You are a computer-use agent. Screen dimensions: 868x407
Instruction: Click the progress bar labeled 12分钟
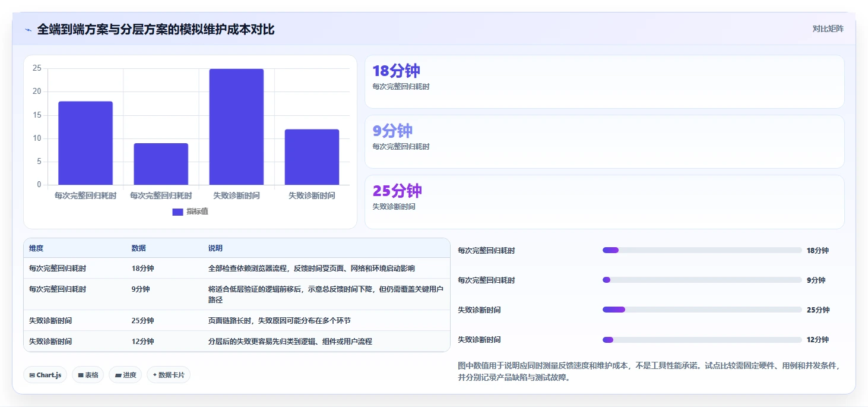tap(702, 339)
